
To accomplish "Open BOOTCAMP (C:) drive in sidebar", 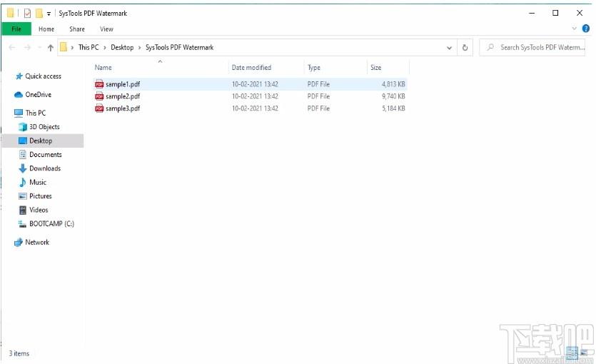I will pyautogui.click(x=51, y=224).
